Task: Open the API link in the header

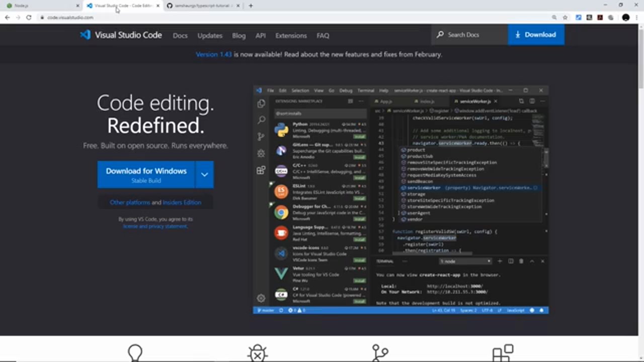Action: pyautogui.click(x=261, y=36)
